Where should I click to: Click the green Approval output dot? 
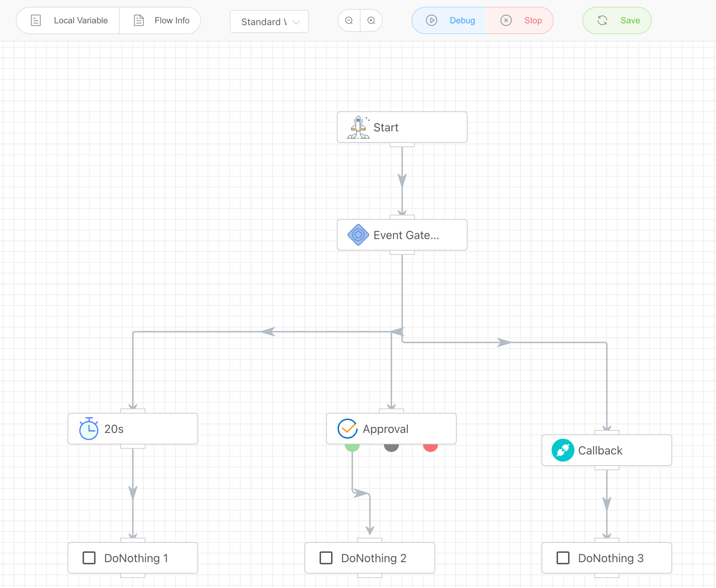(x=352, y=447)
